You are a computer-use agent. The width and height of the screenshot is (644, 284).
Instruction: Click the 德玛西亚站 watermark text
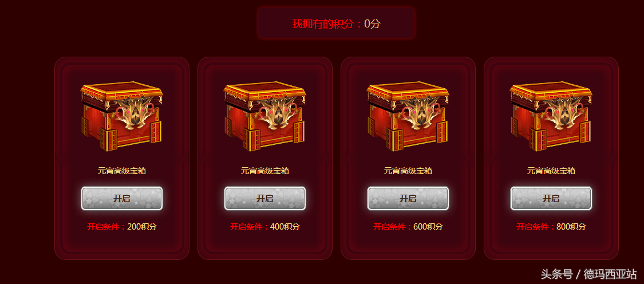point(610,274)
